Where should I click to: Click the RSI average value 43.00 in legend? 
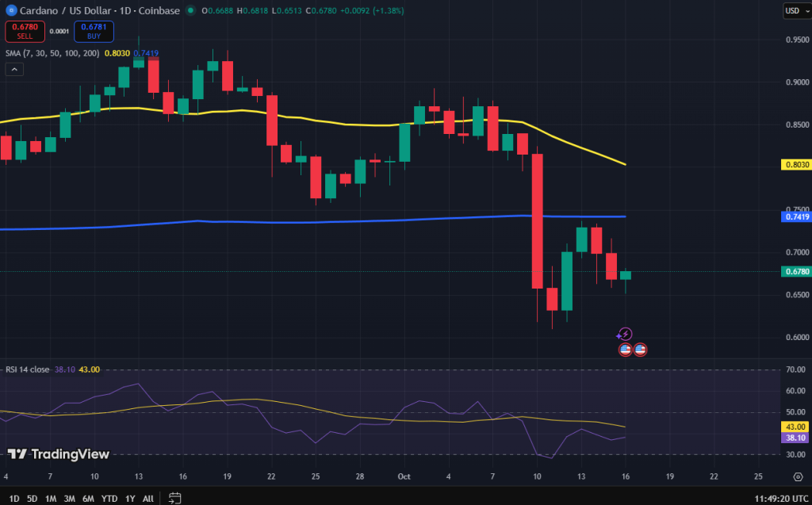(89, 369)
